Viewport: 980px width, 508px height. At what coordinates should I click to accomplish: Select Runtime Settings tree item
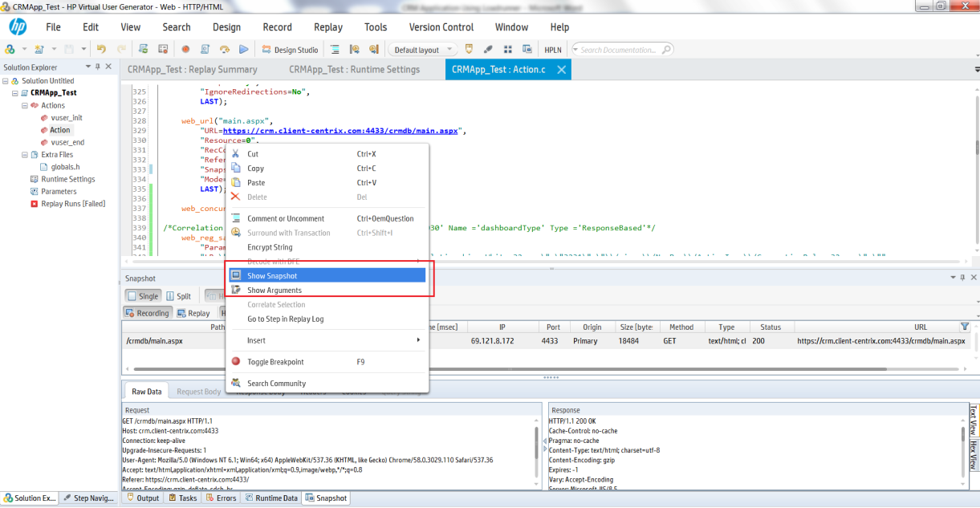click(x=67, y=179)
